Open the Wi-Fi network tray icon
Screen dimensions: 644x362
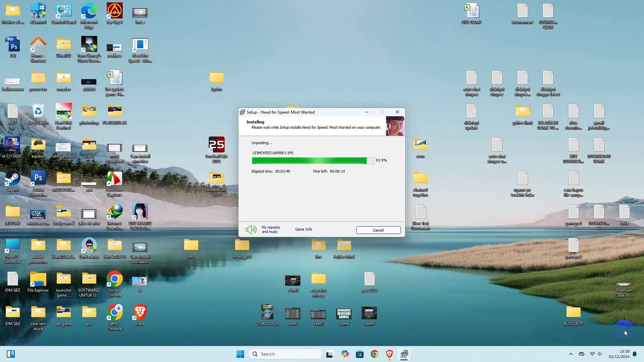point(592,354)
